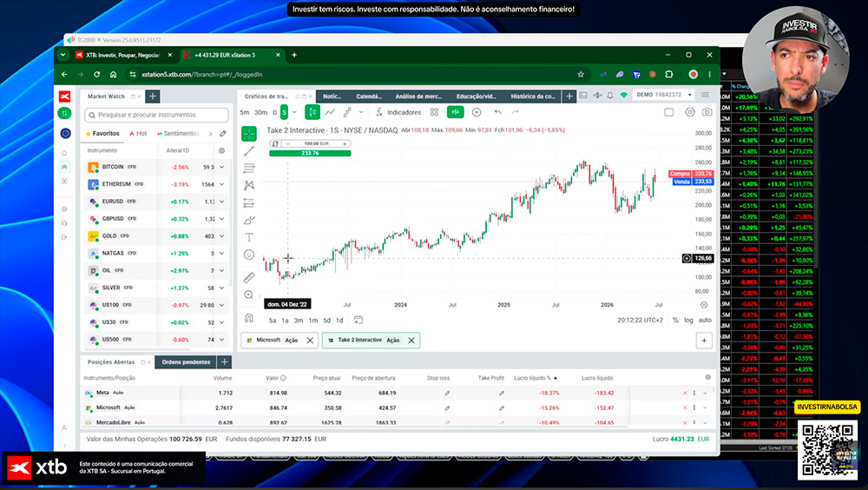This screenshot has width=868, height=490.
Task: Reload the browser page
Action: click(x=97, y=74)
